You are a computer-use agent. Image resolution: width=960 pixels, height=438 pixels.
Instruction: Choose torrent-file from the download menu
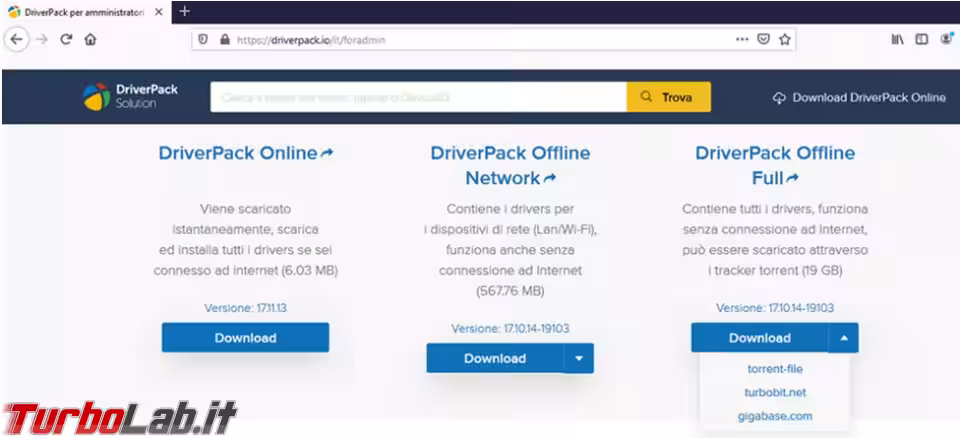click(774, 369)
